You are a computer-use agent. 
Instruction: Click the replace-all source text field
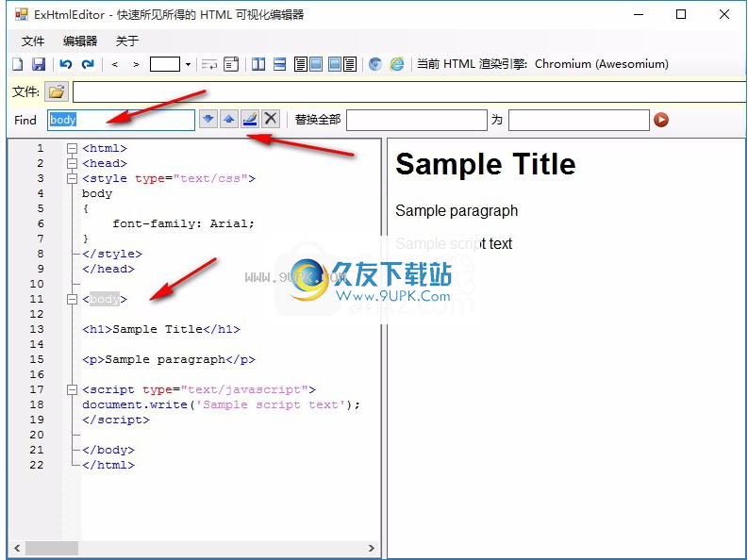pos(417,120)
